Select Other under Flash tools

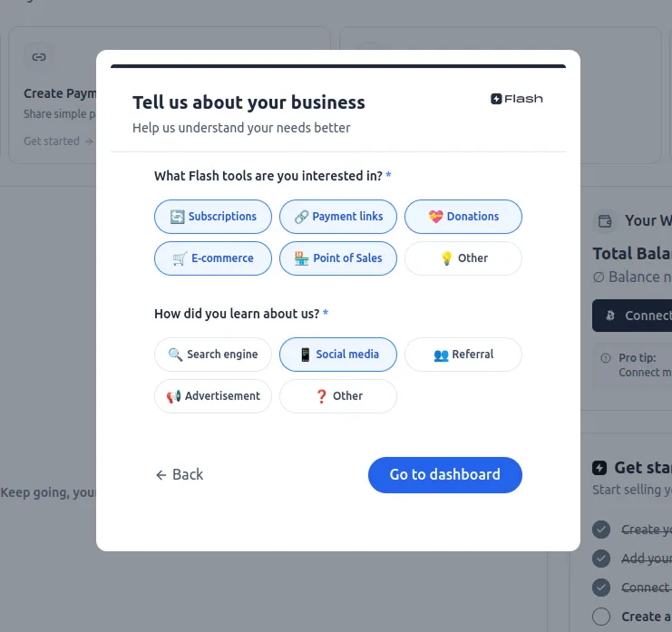pyautogui.click(x=463, y=258)
